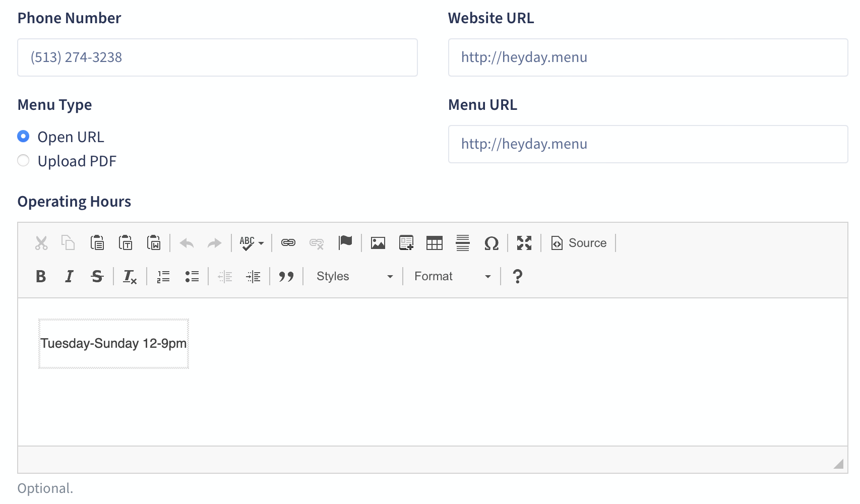Switch editor to Source view
Screen dimensions: 860x504
coord(579,243)
